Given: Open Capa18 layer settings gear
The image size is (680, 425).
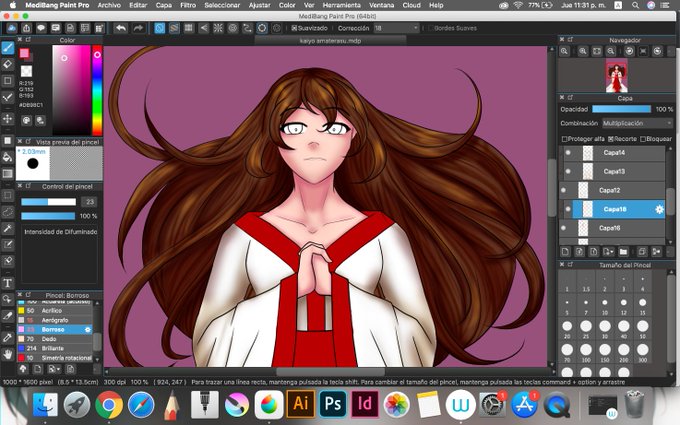Looking at the screenshot, I should click(659, 209).
